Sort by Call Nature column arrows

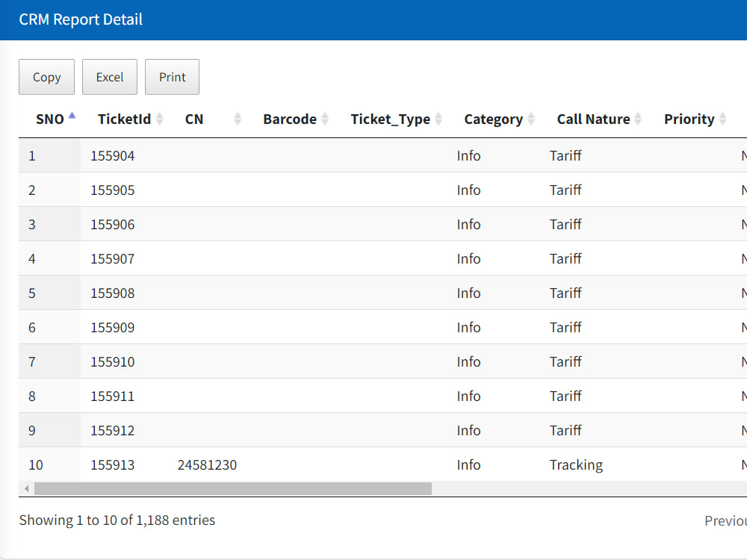click(x=639, y=119)
